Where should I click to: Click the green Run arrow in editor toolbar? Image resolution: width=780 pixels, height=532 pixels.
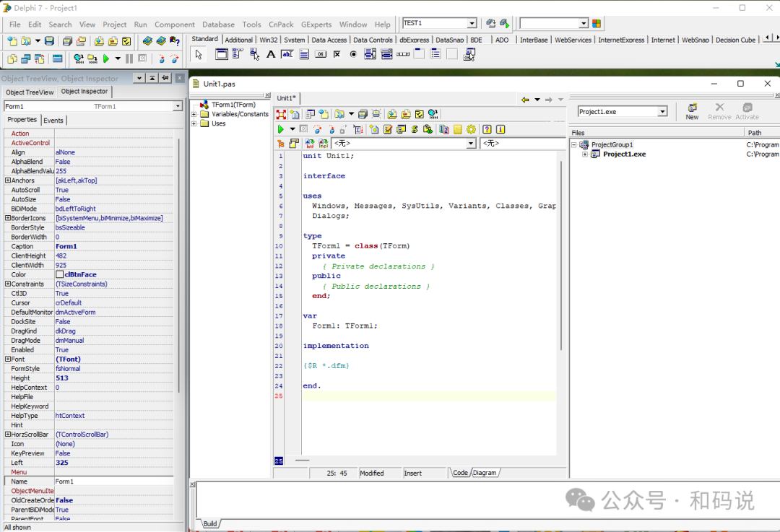click(x=280, y=129)
